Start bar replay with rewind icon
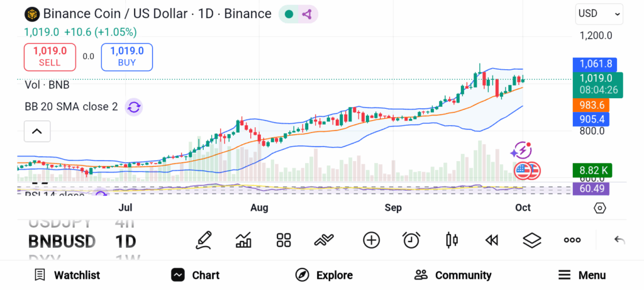 click(x=492, y=240)
